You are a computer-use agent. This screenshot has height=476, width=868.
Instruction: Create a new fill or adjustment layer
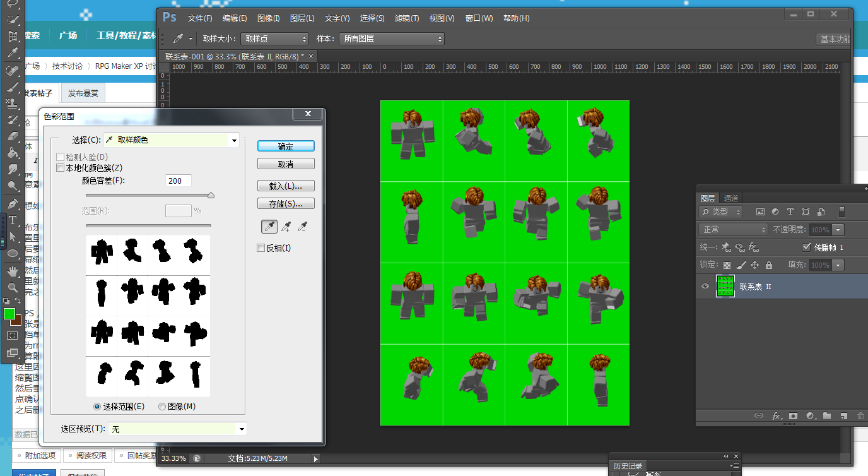click(811, 417)
